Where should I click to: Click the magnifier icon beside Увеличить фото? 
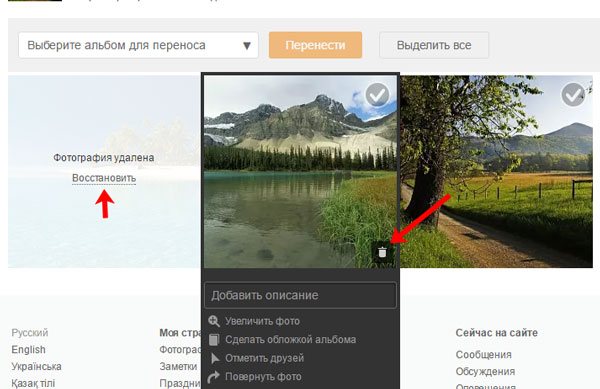(x=214, y=321)
